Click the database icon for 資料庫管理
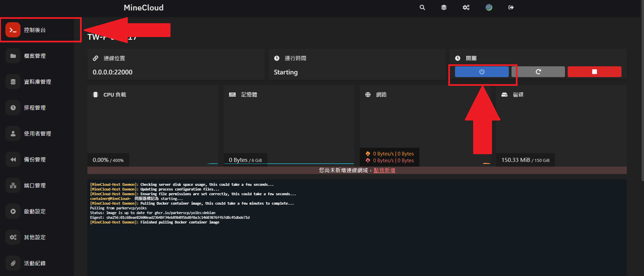Image resolution: width=644 pixels, height=276 pixels. [x=13, y=82]
